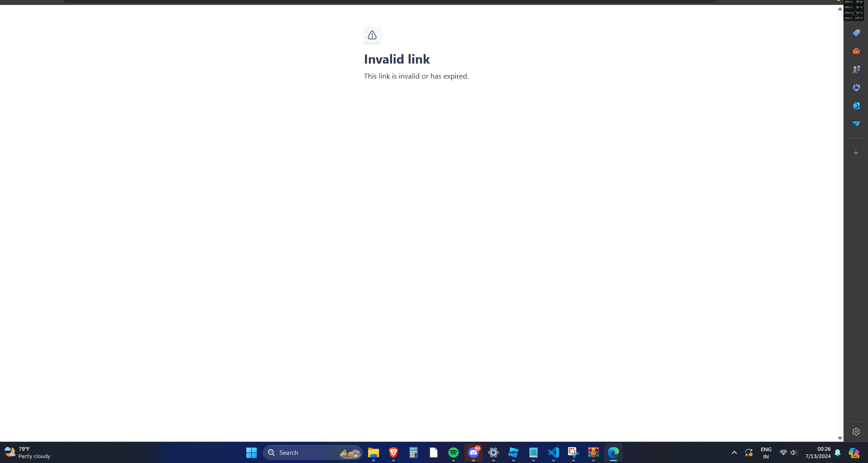Add a new app to the Edge sidebar
Image resolution: width=868 pixels, height=463 pixels.
pyautogui.click(x=856, y=153)
